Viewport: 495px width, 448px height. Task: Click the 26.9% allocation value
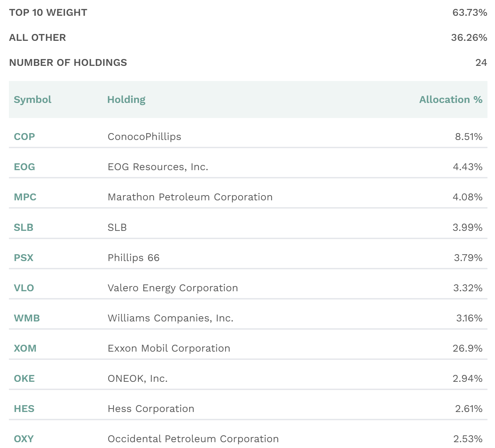(x=468, y=348)
